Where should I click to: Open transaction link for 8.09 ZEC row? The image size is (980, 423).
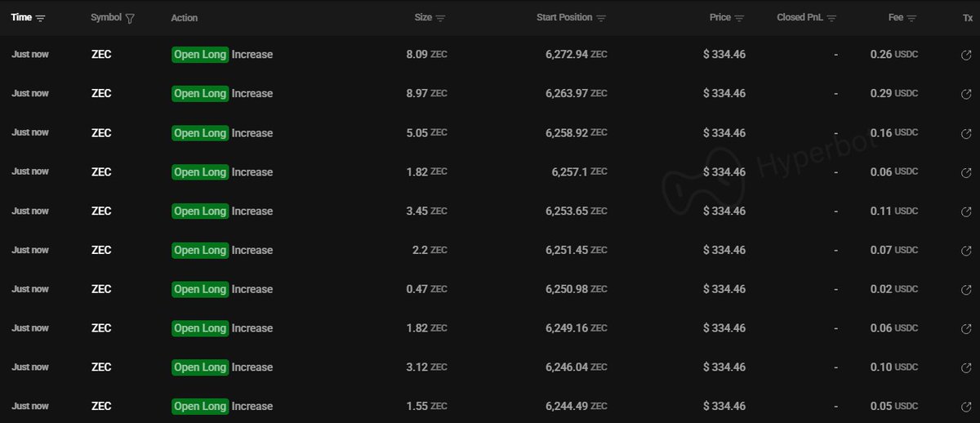pyautogui.click(x=967, y=55)
